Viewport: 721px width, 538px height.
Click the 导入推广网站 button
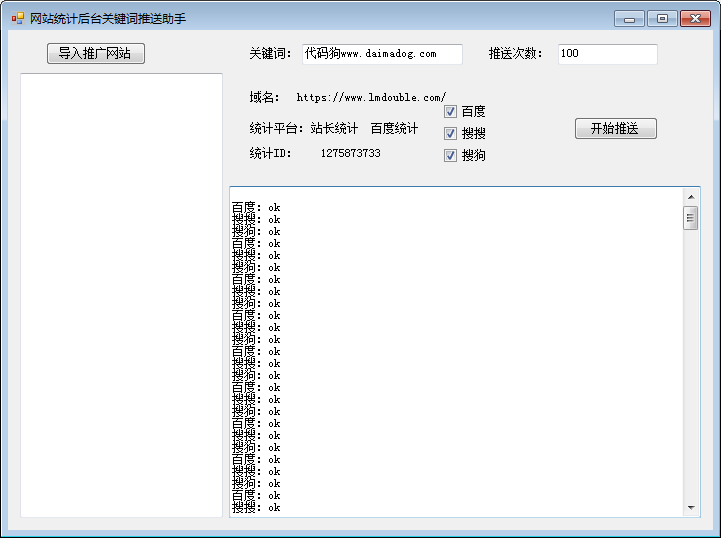point(96,53)
